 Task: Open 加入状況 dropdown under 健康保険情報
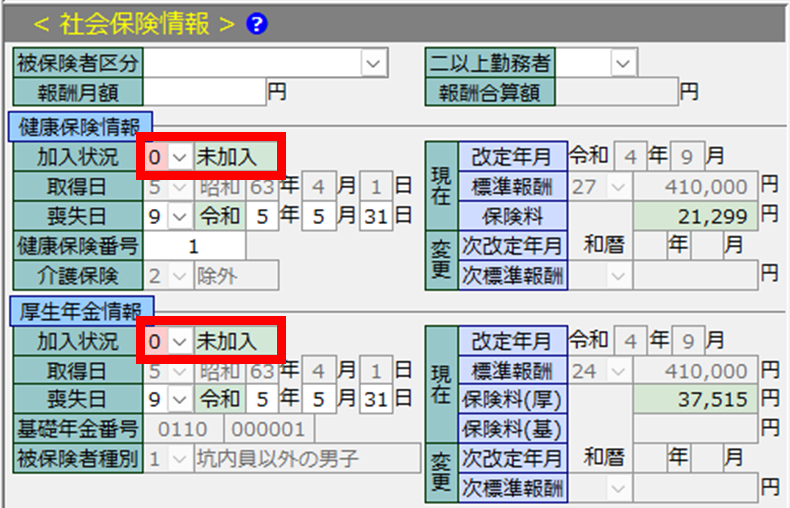(180, 157)
